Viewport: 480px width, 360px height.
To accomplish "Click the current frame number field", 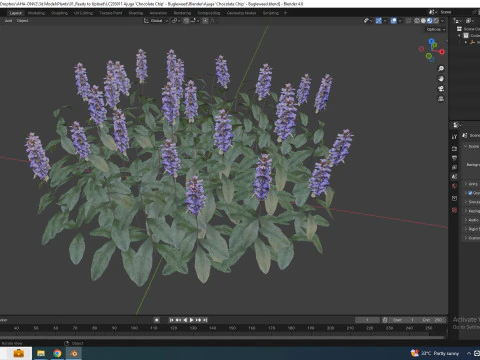I will pos(367,320).
